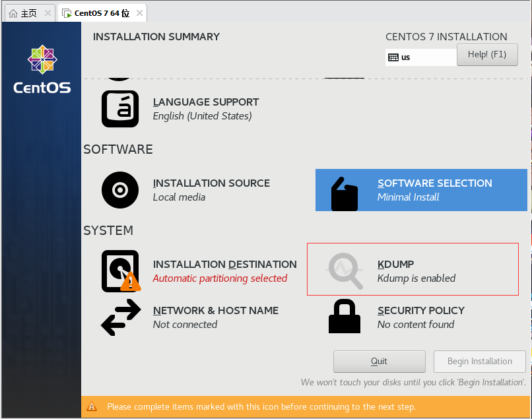Click the Software Selection package icon
Viewport: 532px width, 419px height.
coord(344,194)
